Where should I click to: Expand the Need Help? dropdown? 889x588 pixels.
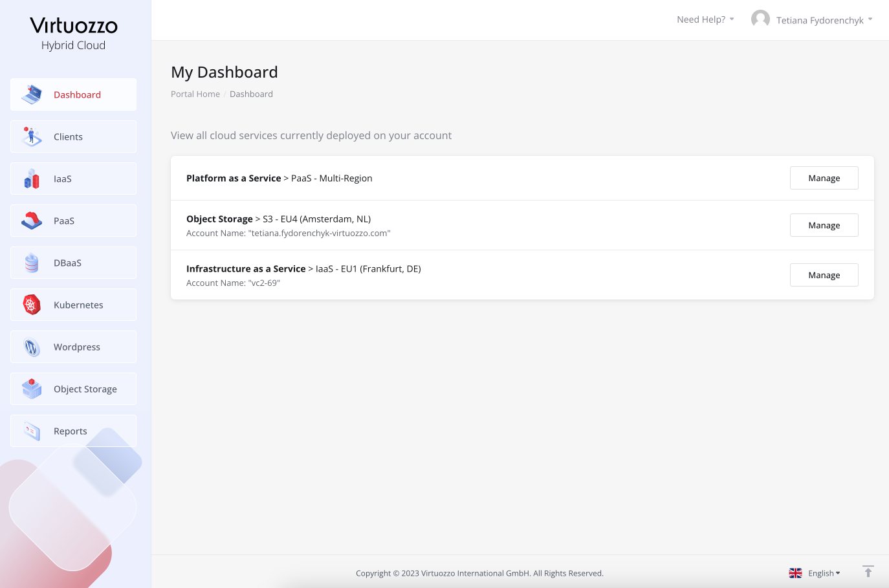pyautogui.click(x=705, y=19)
